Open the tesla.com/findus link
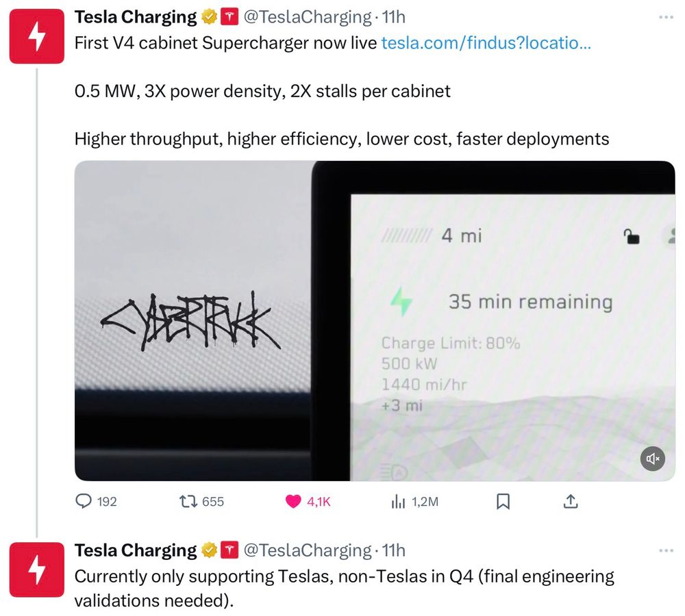This screenshot has height=616, width=685. click(486, 43)
